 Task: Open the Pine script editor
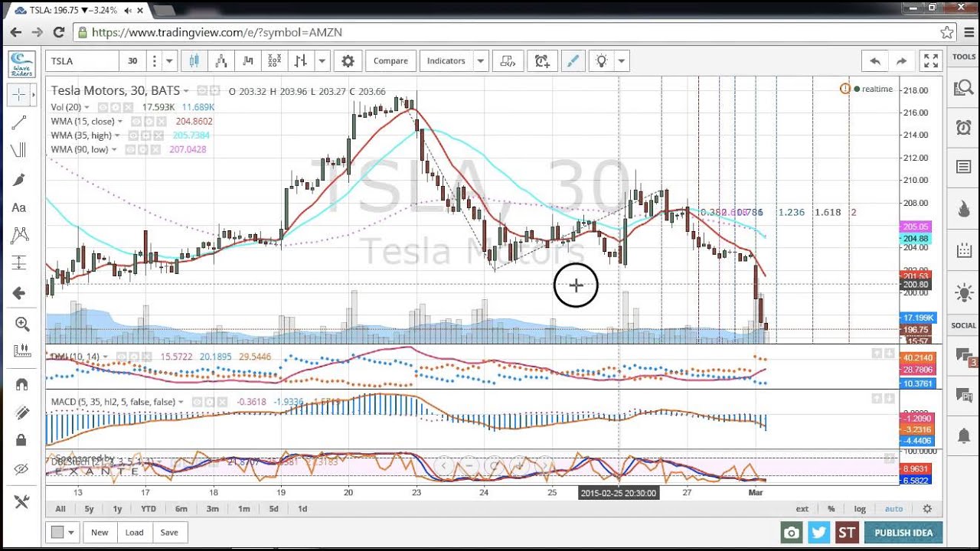pos(508,61)
